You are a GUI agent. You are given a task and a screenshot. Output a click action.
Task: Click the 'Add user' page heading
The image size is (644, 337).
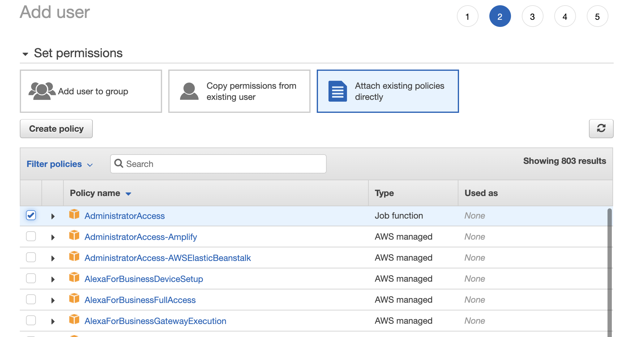tap(55, 12)
